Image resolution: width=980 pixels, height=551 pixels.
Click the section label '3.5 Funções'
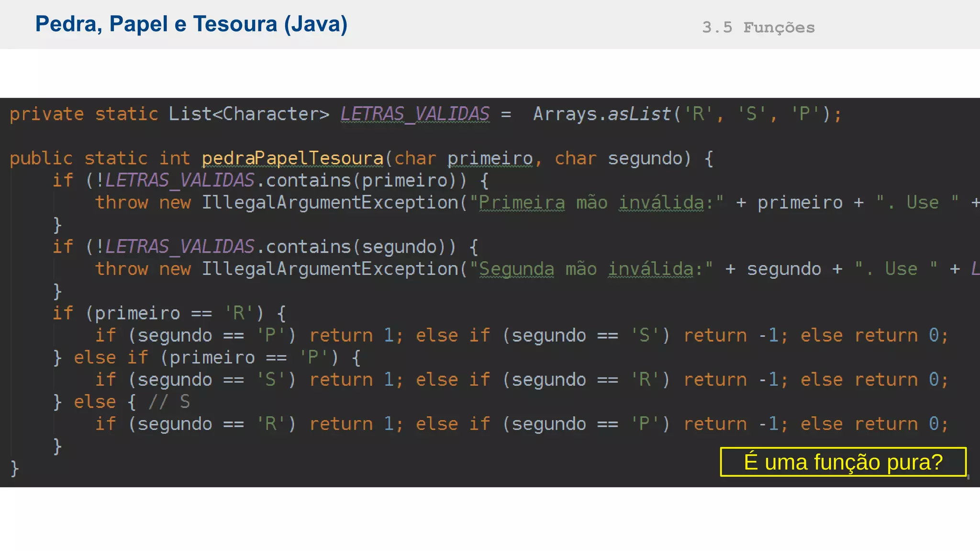(x=758, y=27)
